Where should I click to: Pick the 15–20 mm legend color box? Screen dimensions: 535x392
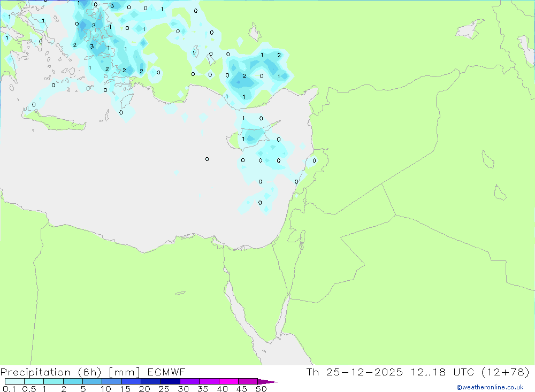(132, 381)
